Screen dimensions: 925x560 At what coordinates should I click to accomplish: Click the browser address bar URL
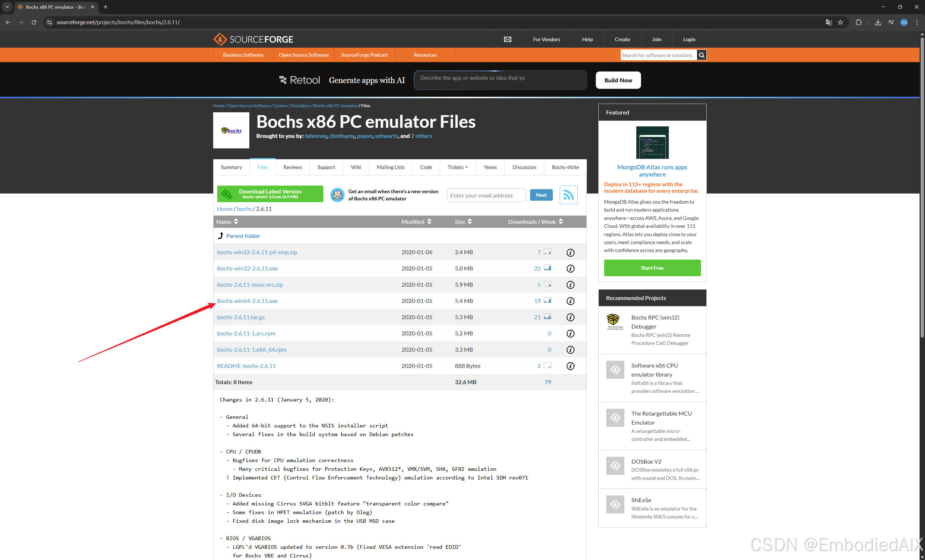(x=118, y=22)
